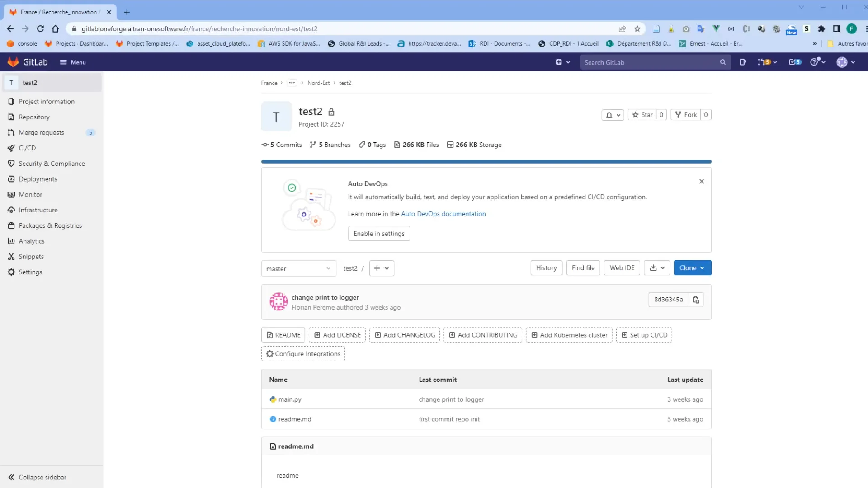
Task: Open the Menu hamburger in GitLab navbar
Action: coord(73,62)
